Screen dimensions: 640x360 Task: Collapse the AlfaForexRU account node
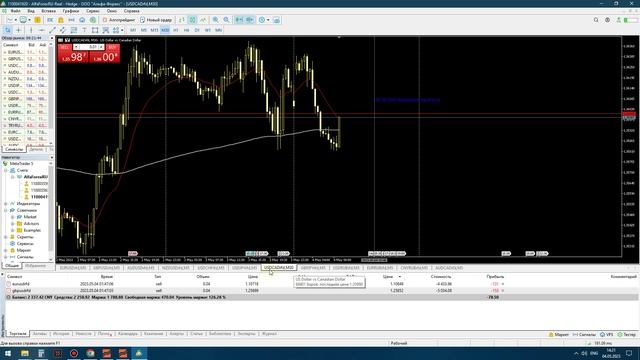(x=13, y=177)
